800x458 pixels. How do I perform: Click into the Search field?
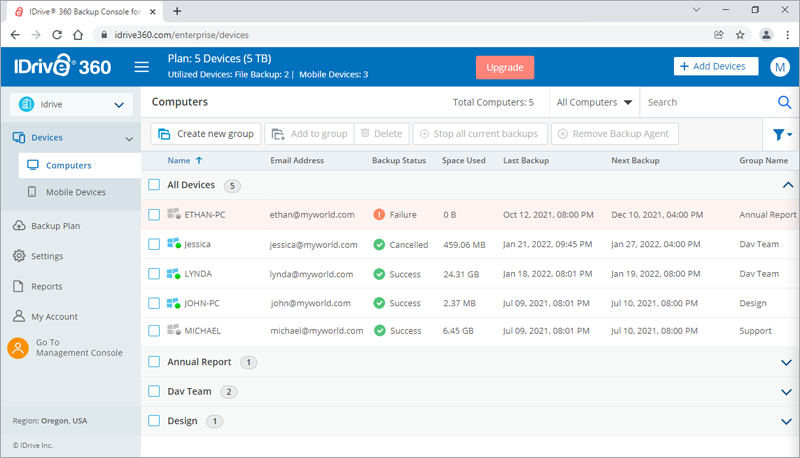[708, 103]
